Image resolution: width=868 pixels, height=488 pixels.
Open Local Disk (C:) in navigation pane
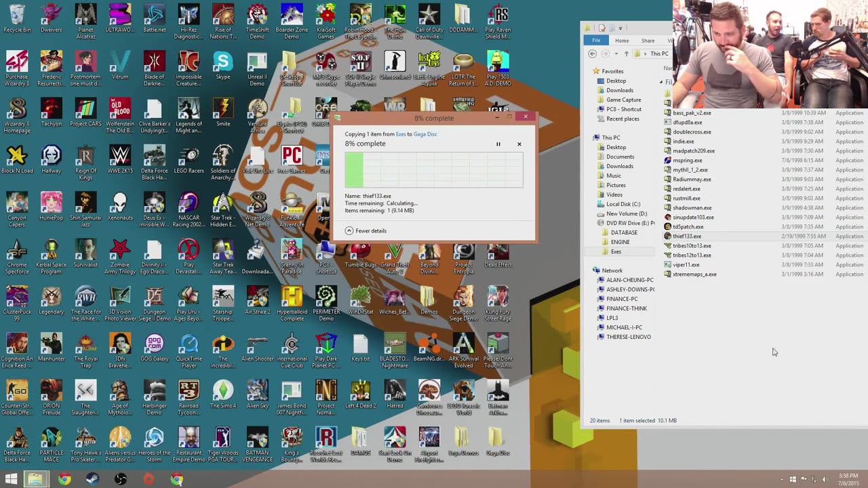click(623, 204)
